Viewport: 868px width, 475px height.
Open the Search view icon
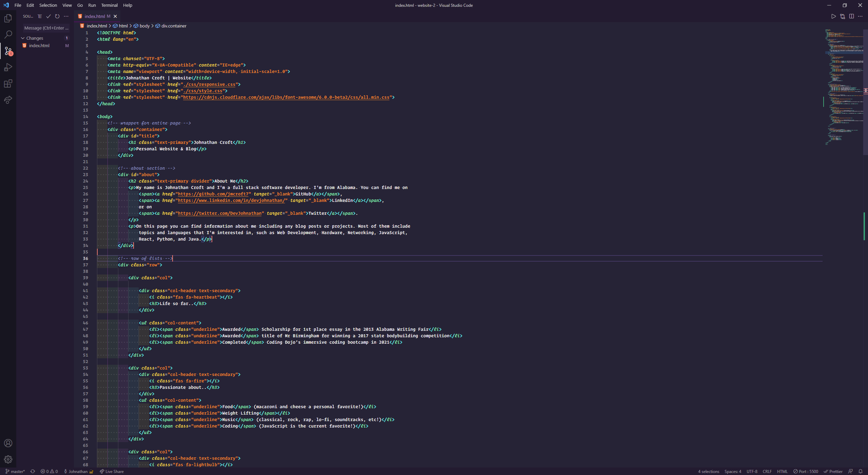(x=8, y=35)
